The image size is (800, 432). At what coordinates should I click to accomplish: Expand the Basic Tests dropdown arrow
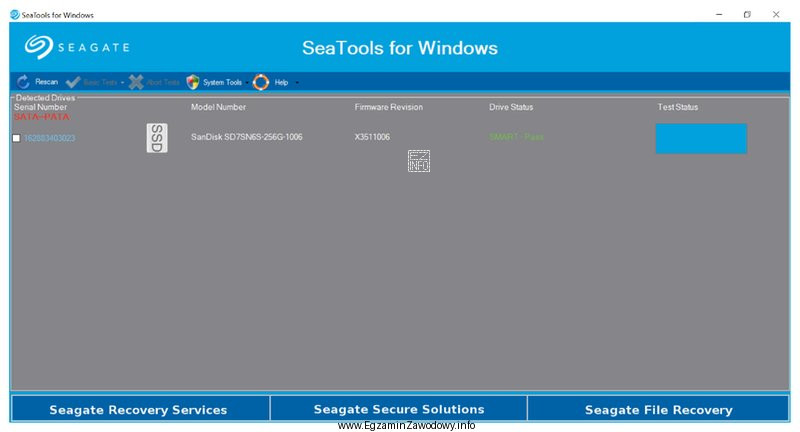(122, 83)
